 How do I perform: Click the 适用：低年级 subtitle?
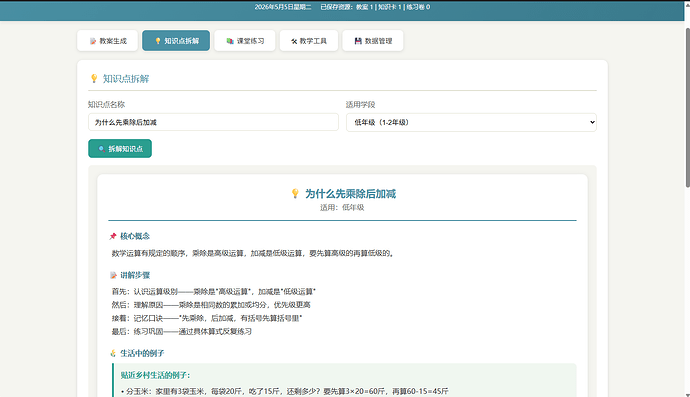click(342, 207)
